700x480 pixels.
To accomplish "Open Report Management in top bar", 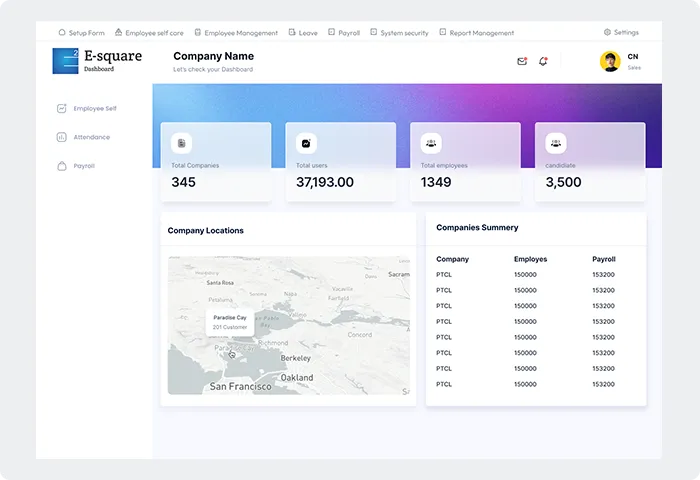I will (476, 33).
